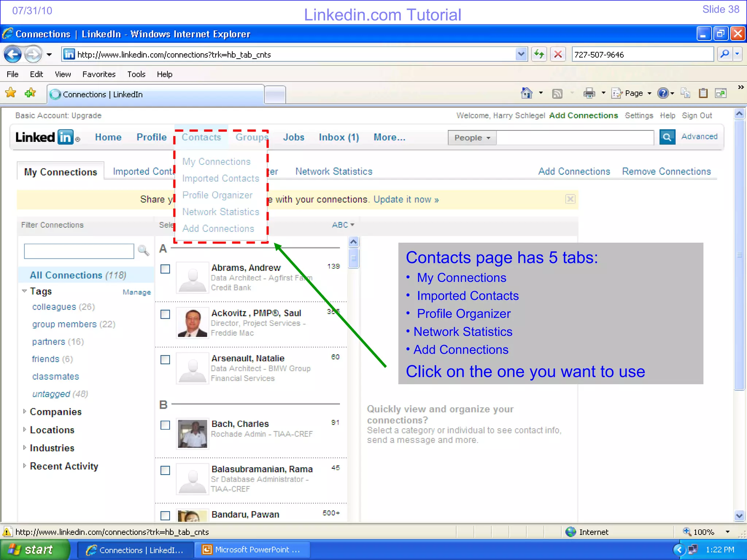Click the Refresh page icon
Screen dimensions: 747x560
coord(539,55)
